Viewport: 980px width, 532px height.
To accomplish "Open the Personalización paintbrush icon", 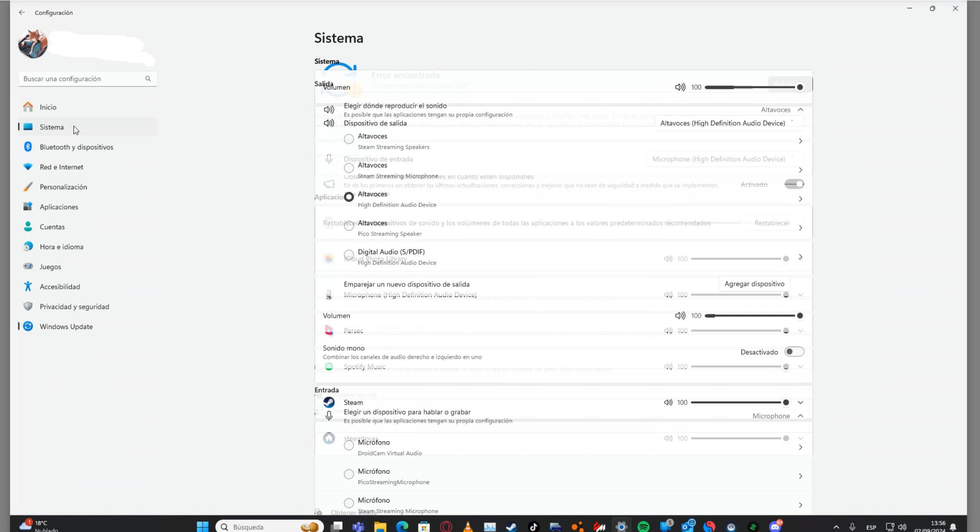I will pyautogui.click(x=28, y=187).
